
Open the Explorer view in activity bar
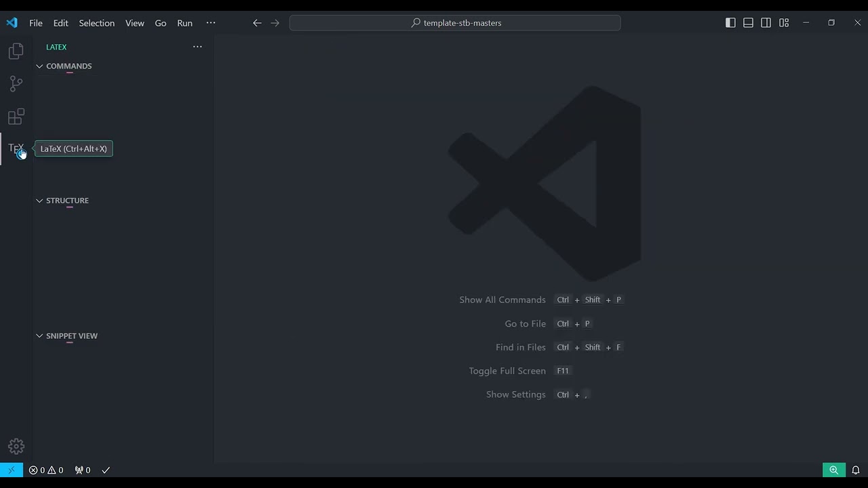16,52
